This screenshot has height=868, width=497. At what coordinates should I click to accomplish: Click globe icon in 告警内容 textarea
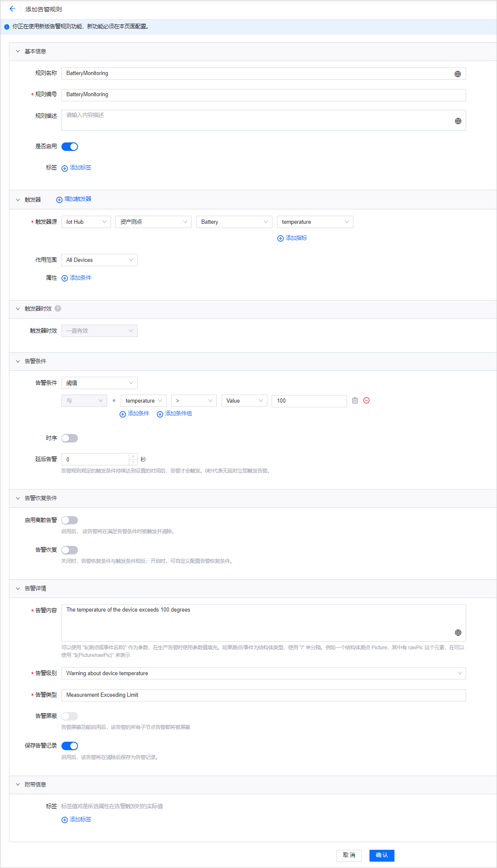click(458, 633)
